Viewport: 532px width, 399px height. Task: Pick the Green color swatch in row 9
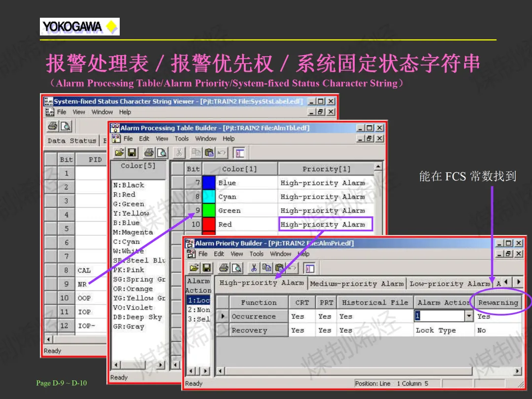click(x=209, y=210)
